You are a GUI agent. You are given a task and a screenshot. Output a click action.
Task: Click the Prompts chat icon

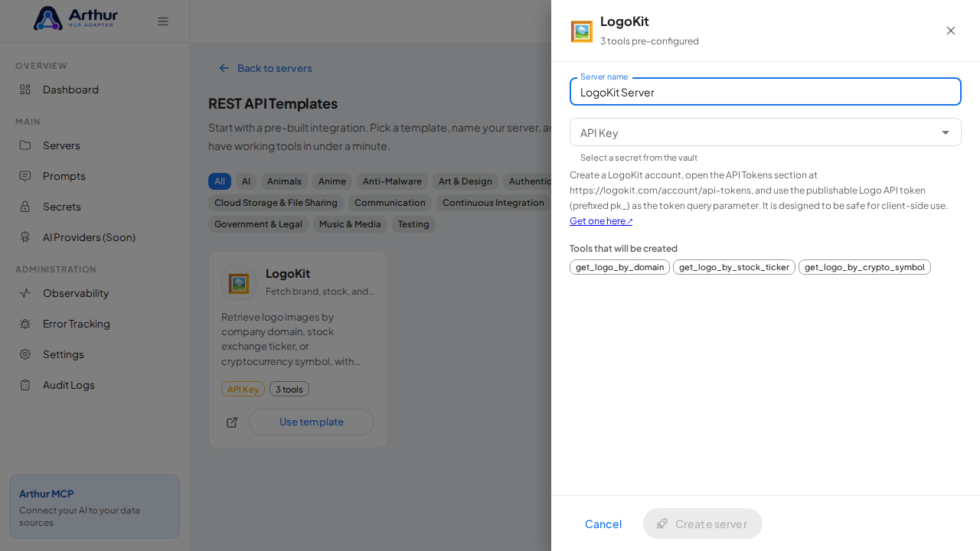[x=25, y=176]
